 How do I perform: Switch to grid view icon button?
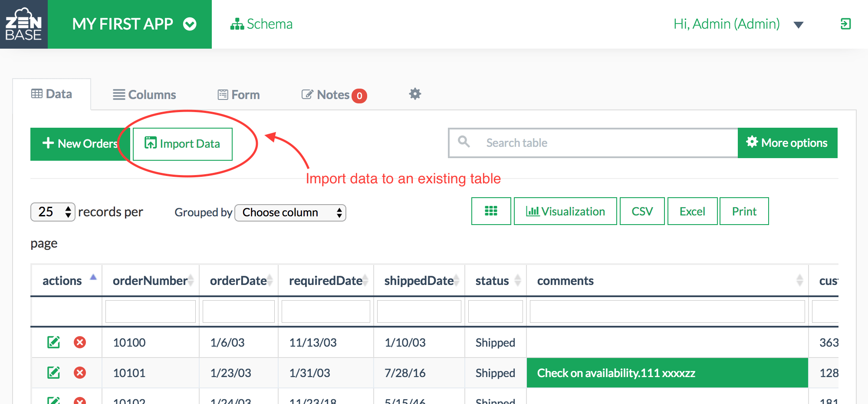pyautogui.click(x=491, y=211)
